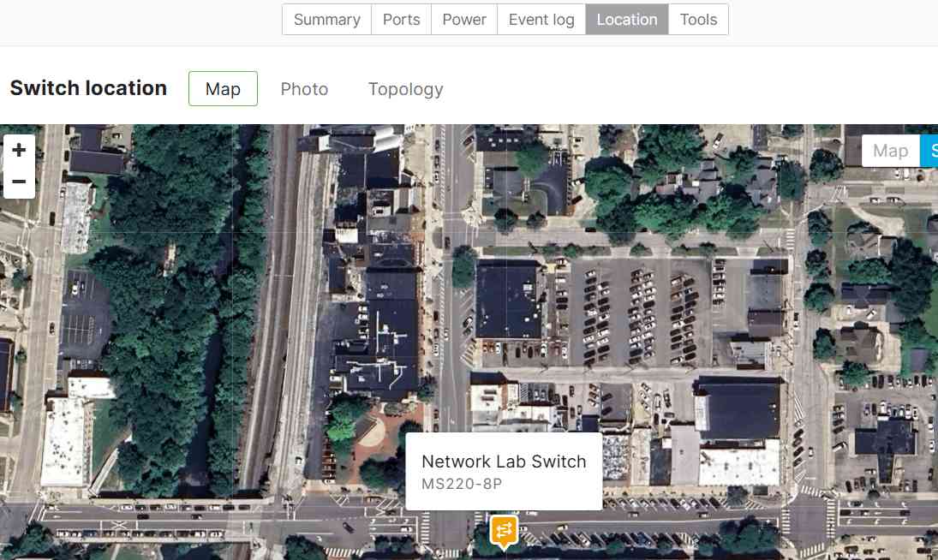This screenshot has height=560, width=938.
Task: Switch to the Power tab
Action: point(463,20)
